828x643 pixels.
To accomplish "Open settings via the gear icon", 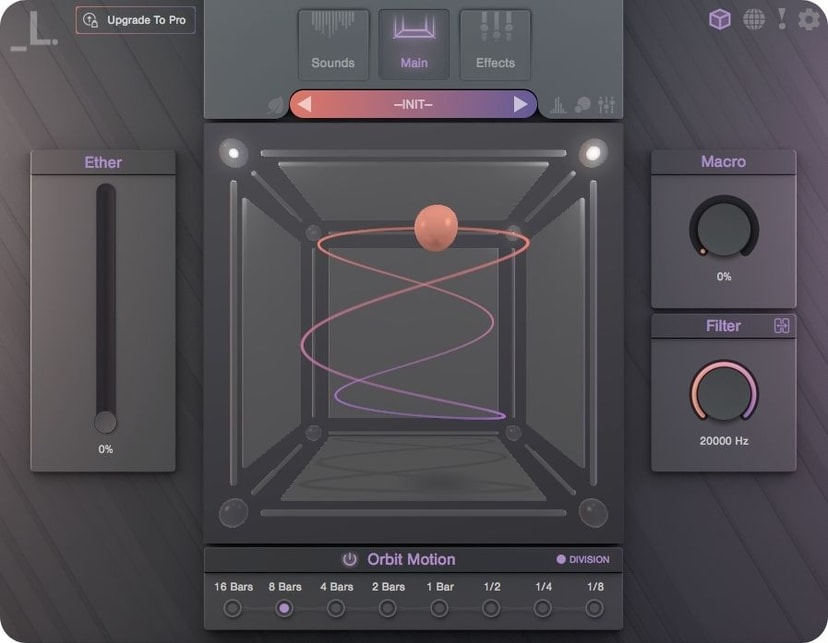I will tap(808, 20).
